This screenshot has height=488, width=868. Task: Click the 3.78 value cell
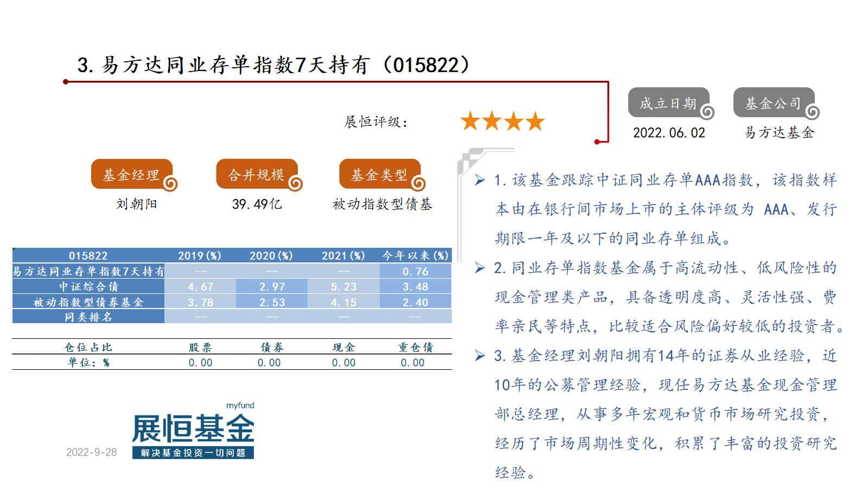click(x=200, y=302)
